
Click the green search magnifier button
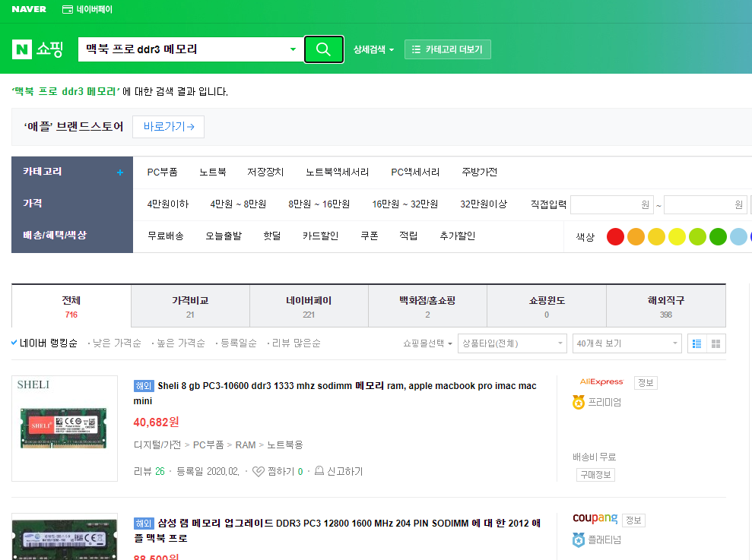click(x=324, y=49)
